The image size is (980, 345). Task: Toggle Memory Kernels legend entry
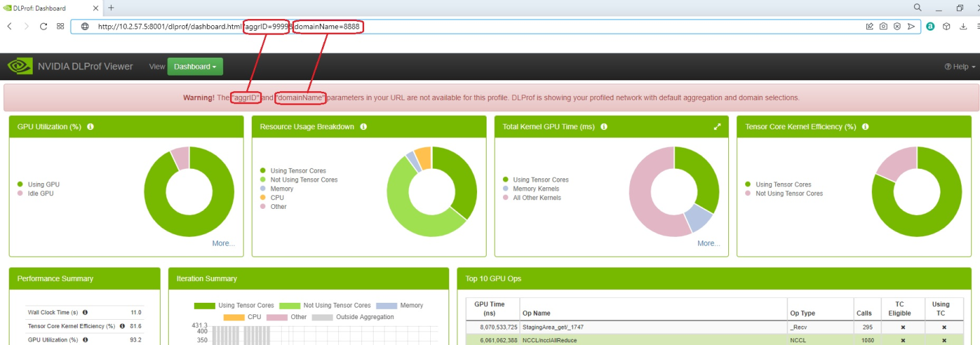point(536,188)
